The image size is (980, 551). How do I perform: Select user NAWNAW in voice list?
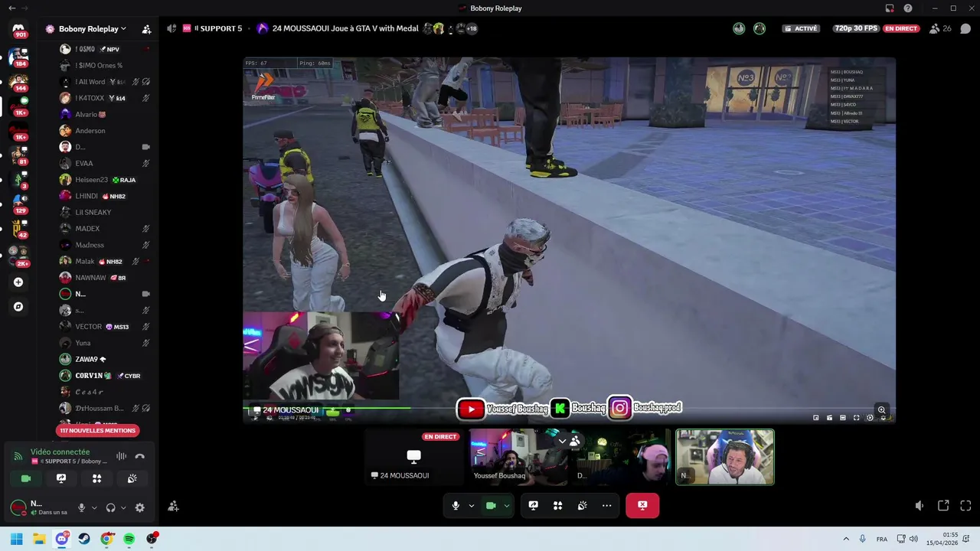pyautogui.click(x=106, y=278)
